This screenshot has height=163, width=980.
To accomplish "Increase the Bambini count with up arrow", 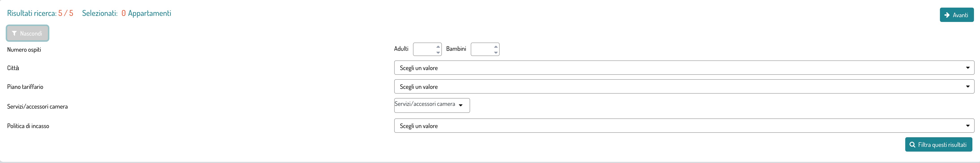I will (x=496, y=47).
